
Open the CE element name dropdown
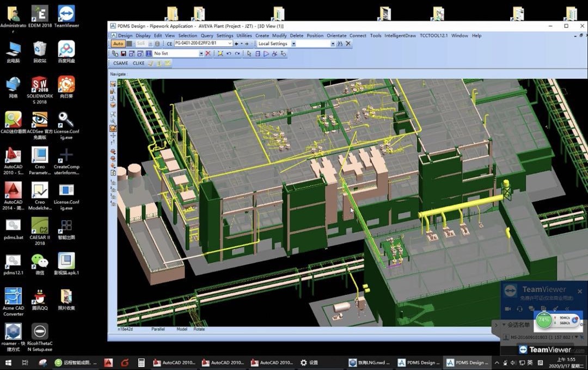(x=230, y=44)
